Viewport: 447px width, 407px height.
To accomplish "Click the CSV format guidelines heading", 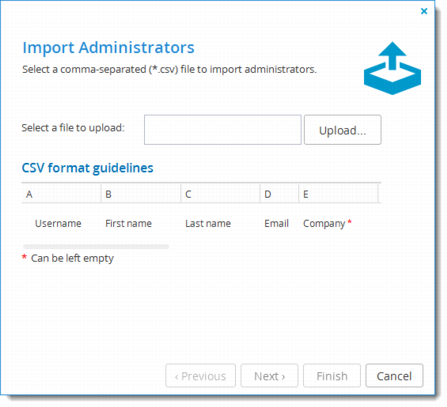I will coord(87,168).
